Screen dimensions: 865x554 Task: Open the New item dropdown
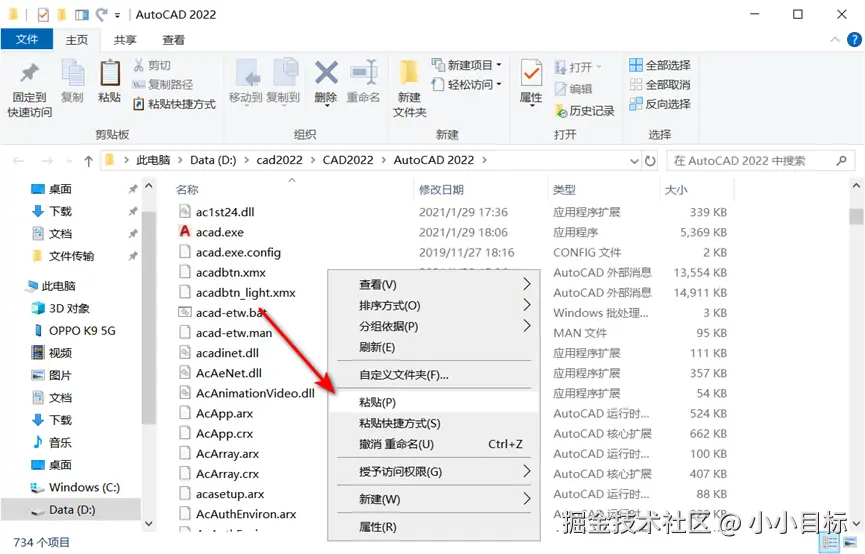(x=467, y=65)
